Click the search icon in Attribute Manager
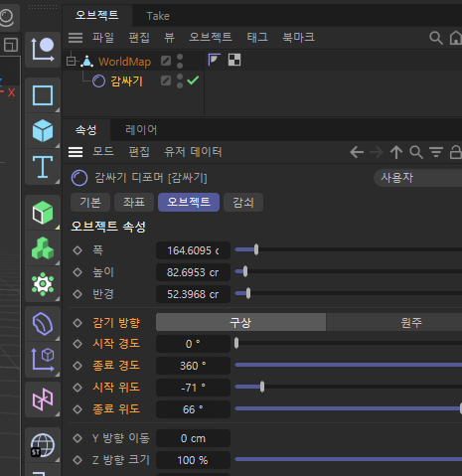The image size is (462, 476). tap(416, 152)
